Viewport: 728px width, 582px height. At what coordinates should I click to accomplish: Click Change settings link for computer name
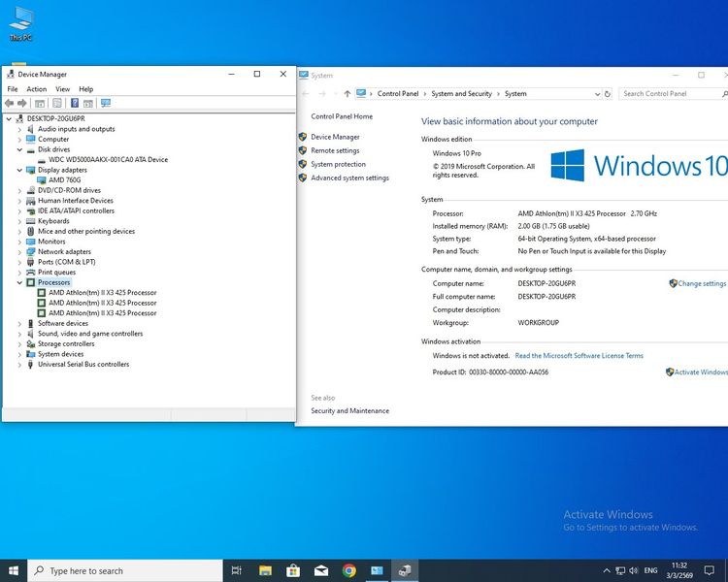coord(702,283)
